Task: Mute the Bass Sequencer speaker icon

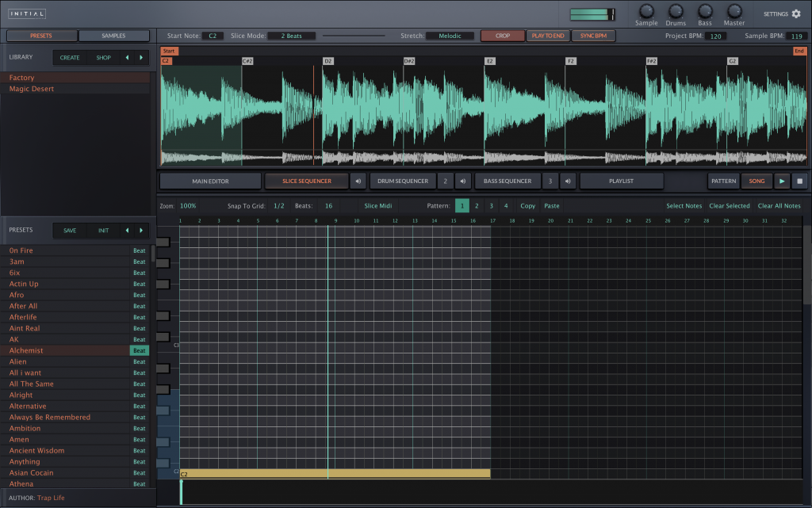Action: [568, 181]
